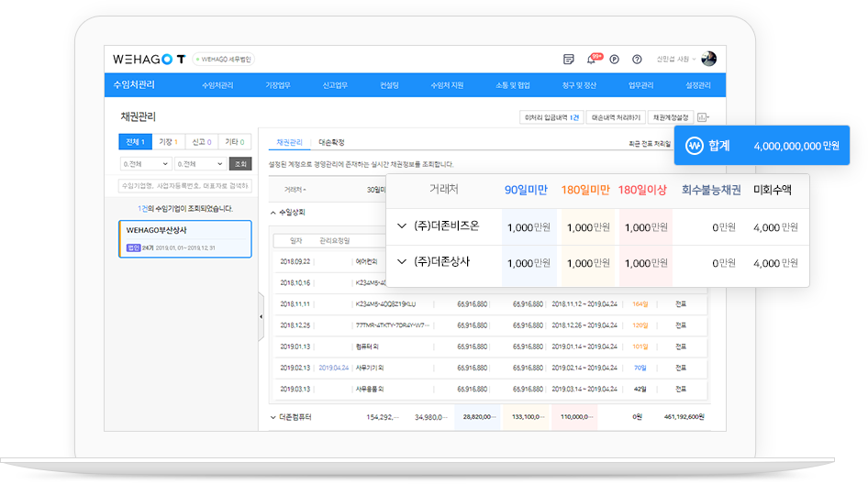Viewport: 868px width, 484px height.
Task: Click the 컴퓨터 외 item cell
Action: pos(367,346)
